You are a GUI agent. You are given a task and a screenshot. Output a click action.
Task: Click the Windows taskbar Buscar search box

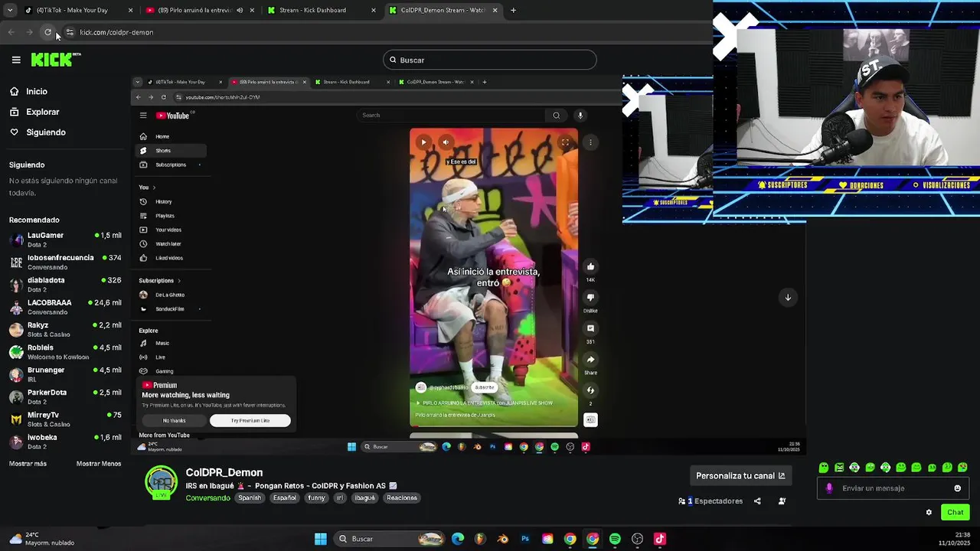(x=390, y=539)
